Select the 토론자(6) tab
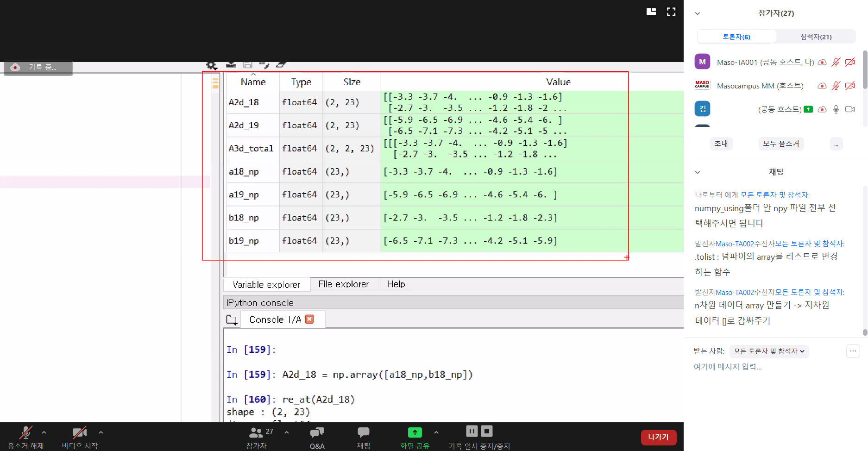Screen dimensions: 868x451 click(736, 37)
